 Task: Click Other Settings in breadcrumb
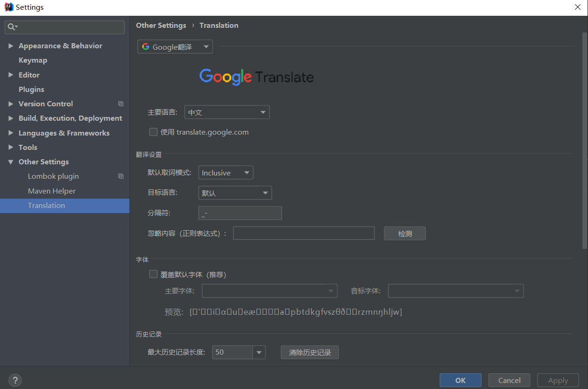161,26
